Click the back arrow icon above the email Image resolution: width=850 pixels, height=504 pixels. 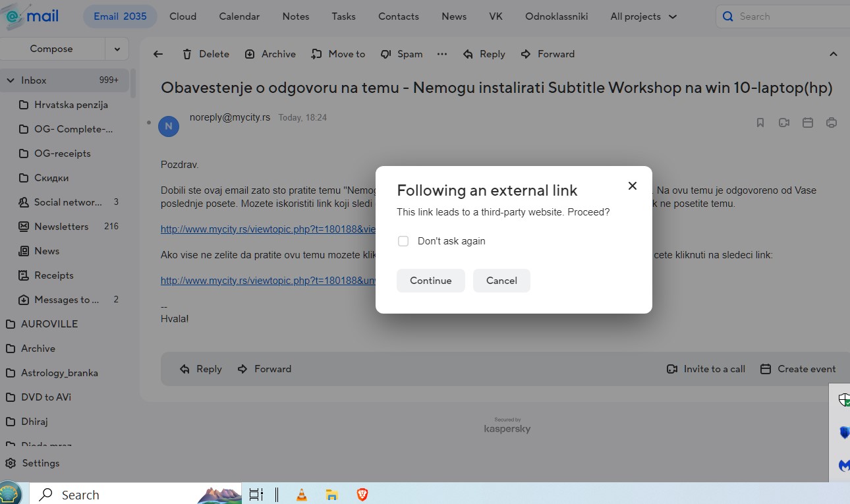pyautogui.click(x=158, y=54)
